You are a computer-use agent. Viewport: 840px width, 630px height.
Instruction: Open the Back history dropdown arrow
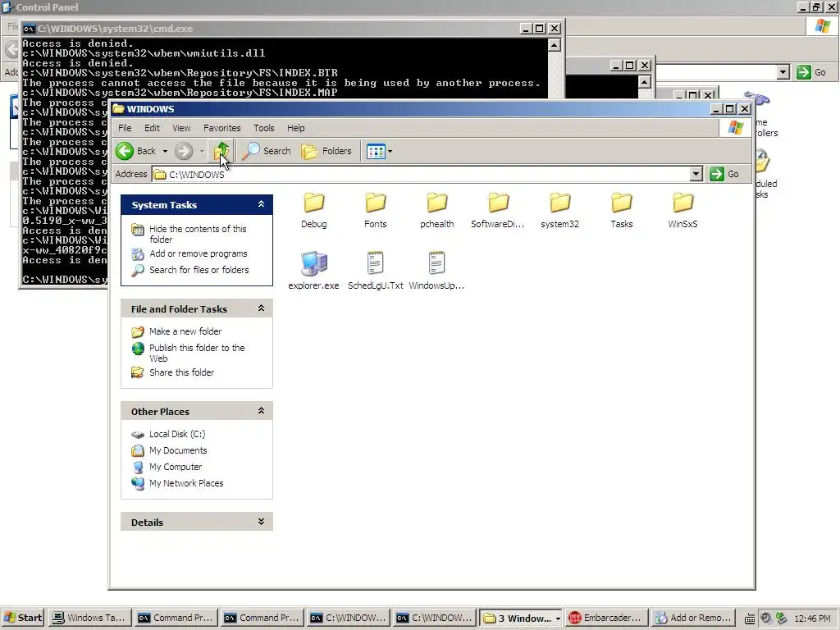tap(165, 152)
